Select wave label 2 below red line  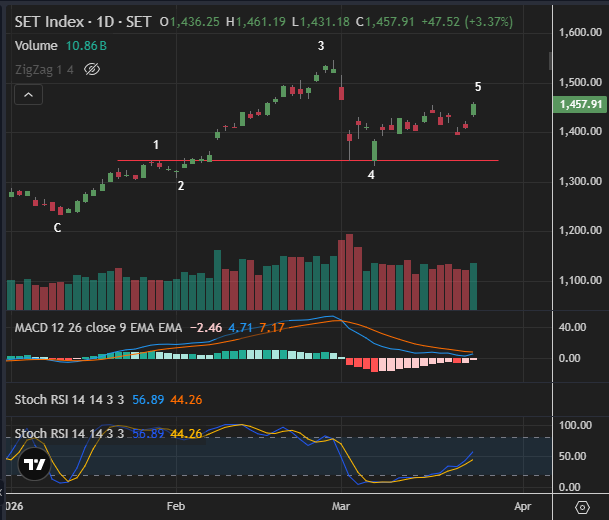(181, 186)
